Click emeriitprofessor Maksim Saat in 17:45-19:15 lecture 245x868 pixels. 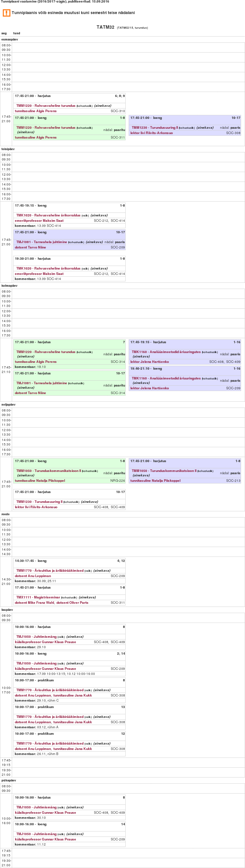point(39,220)
